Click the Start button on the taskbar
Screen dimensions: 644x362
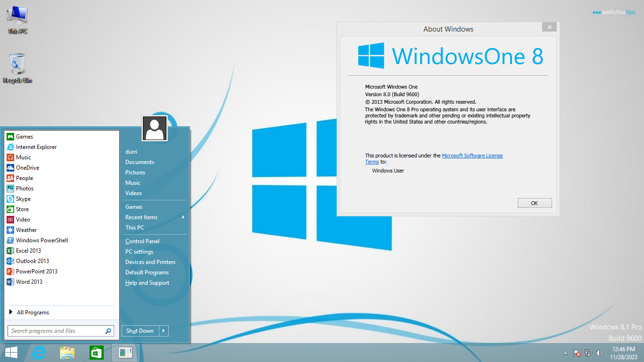[x=11, y=353]
